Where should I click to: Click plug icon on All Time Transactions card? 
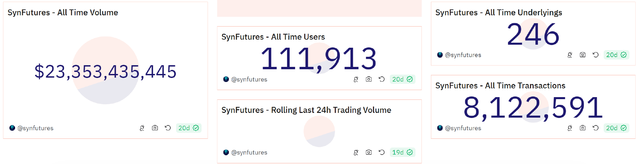570,128
